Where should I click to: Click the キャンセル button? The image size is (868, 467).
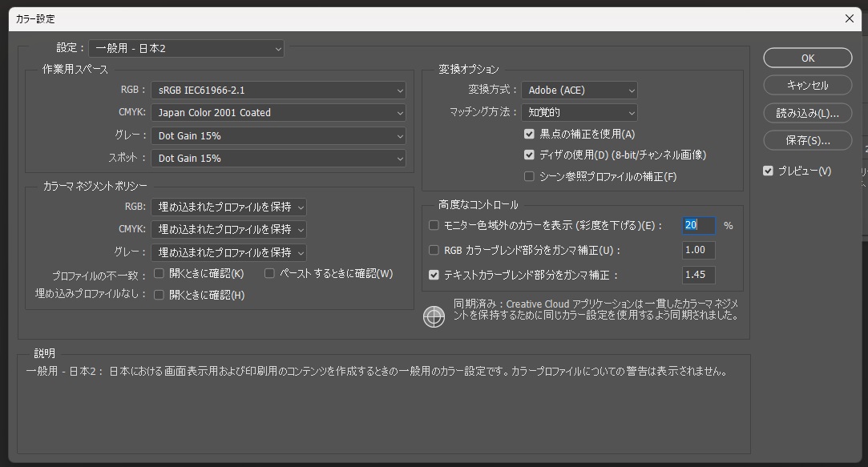click(x=808, y=85)
